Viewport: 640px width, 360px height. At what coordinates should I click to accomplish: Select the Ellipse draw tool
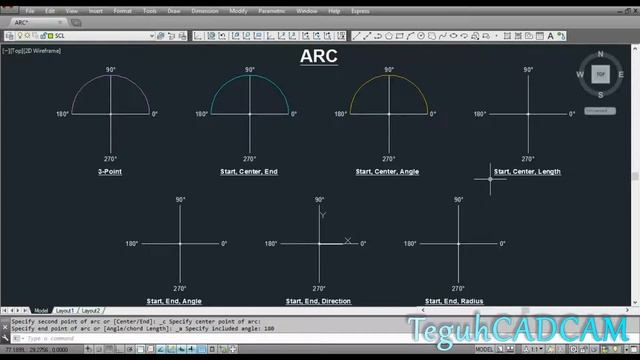(x=453, y=36)
